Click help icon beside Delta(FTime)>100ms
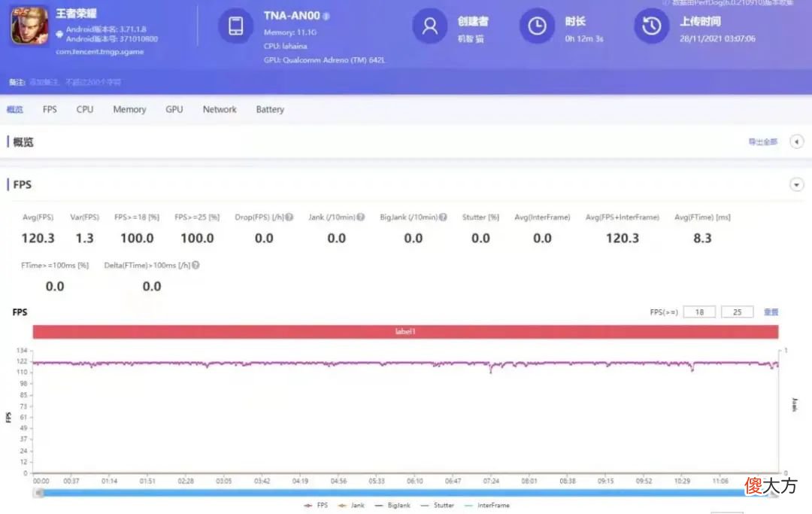Screen dimensions: 812x514 pos(195,266)
